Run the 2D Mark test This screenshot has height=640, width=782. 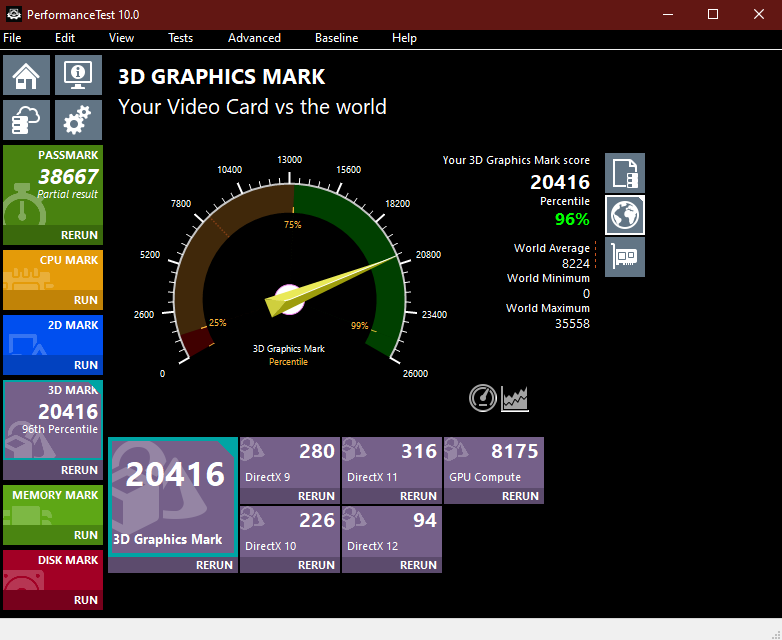click(x=53, y=365)
